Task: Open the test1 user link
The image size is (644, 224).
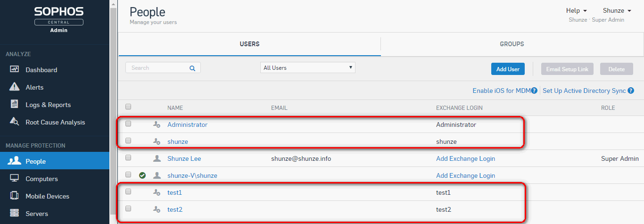Action: pos(174,192)
